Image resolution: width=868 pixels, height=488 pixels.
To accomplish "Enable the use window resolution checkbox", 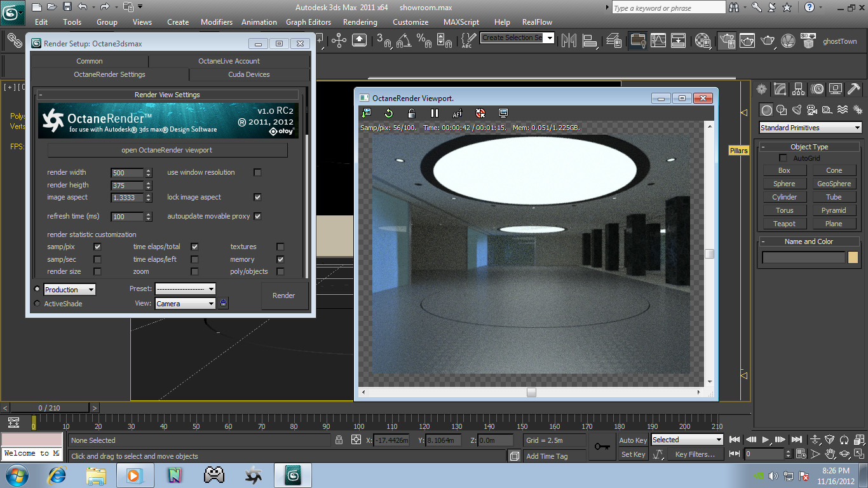I will coord(257,172).
